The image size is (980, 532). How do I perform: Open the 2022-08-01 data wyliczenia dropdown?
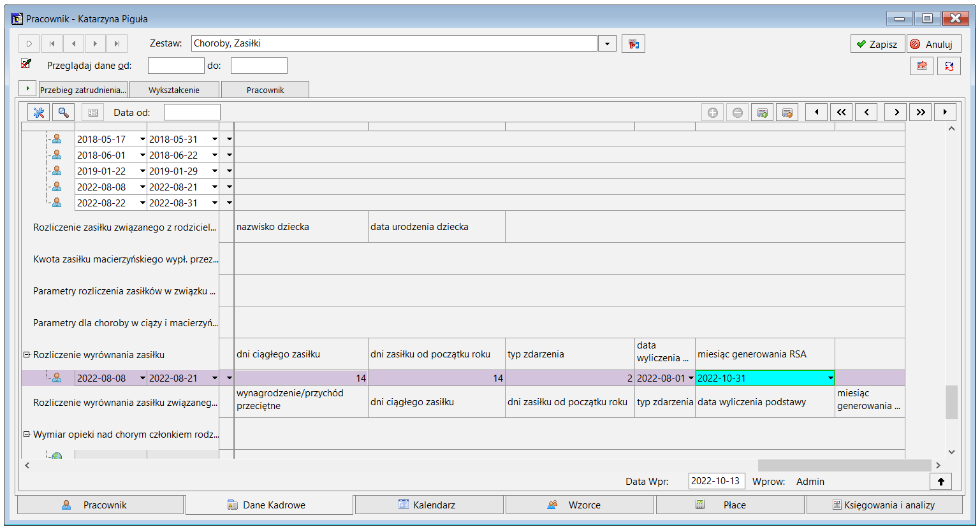691,378
